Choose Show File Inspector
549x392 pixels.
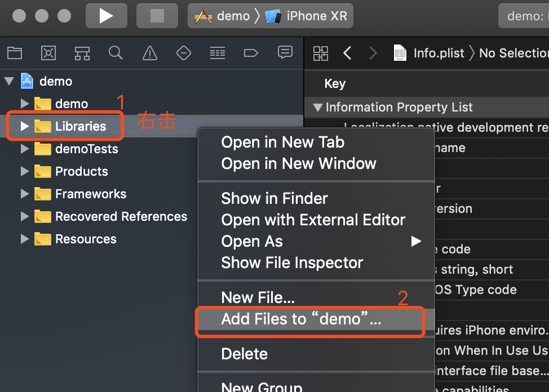tap(316, 262)
